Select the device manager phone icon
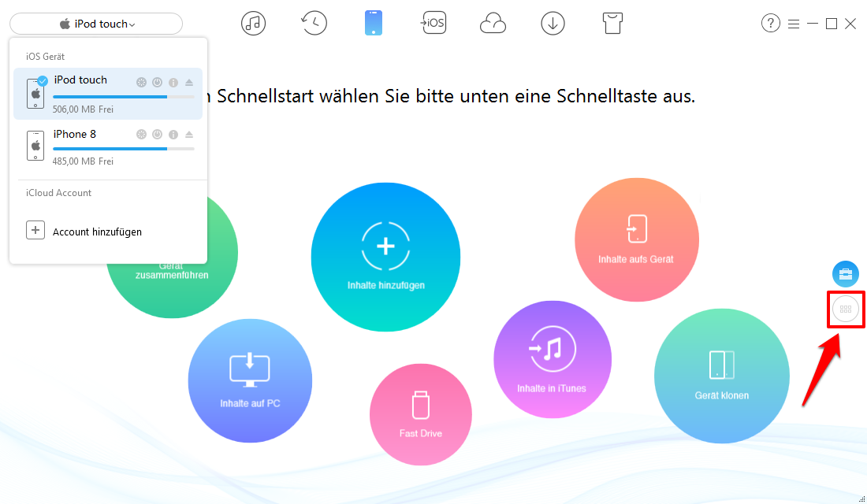The height and width of the screenshot is (504, 867). [374, 23]
